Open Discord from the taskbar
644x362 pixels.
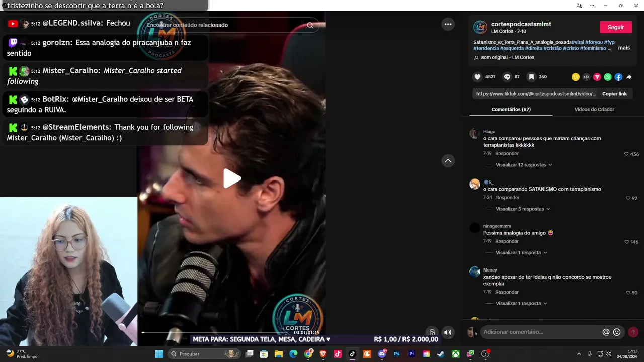pyautogui.click(x=382, y=354)
